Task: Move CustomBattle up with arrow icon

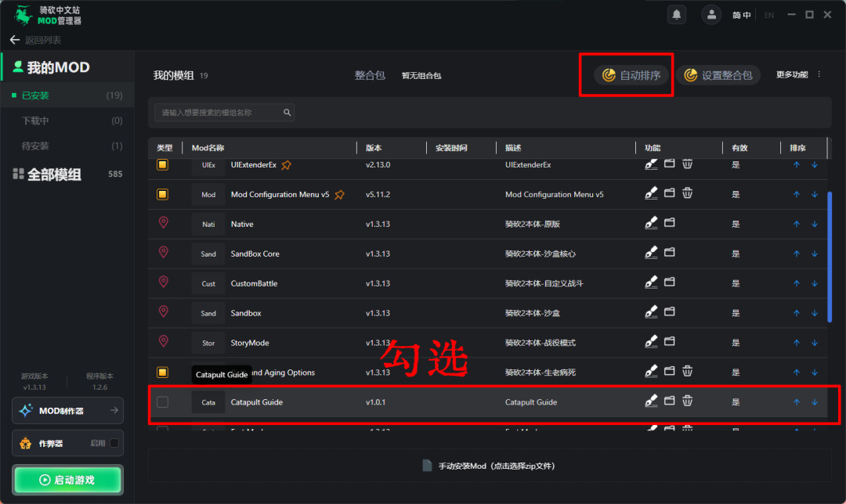Action: 797,283
